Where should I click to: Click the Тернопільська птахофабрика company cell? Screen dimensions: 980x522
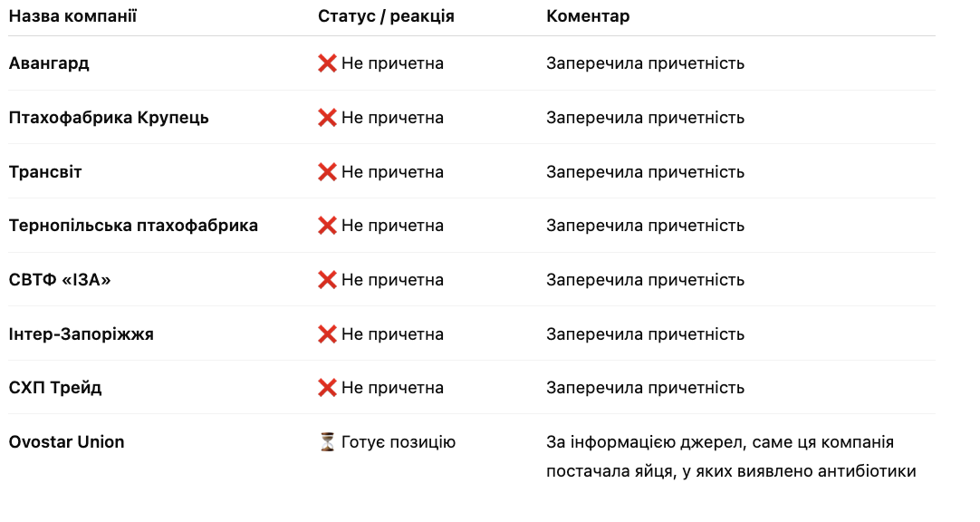[x=133, y=226]
